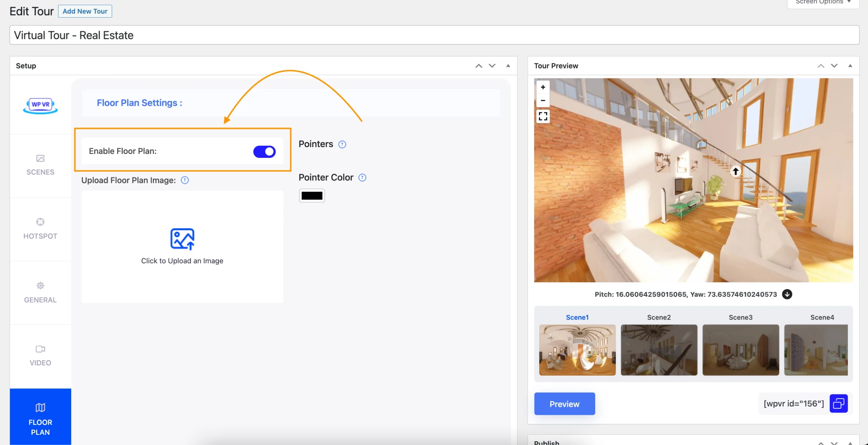The width and height of the screenshot is (868, 445).
Task: Click the Video icon in sidebar
Action: point(40,348)
